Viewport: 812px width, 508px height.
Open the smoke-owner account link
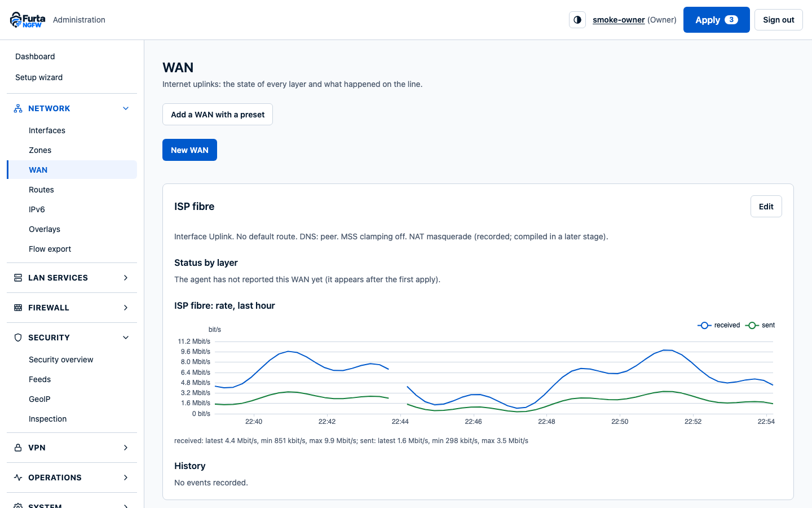pos(619,20)
